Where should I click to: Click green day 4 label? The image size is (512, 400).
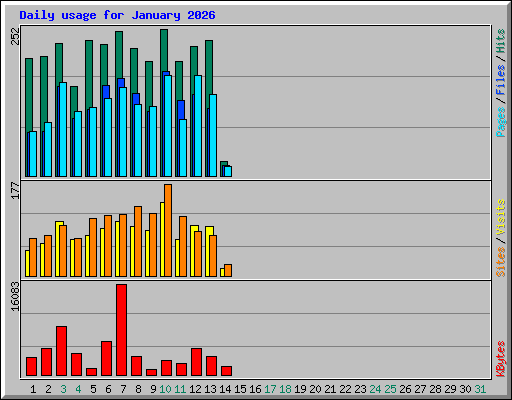tap(78, 389)
